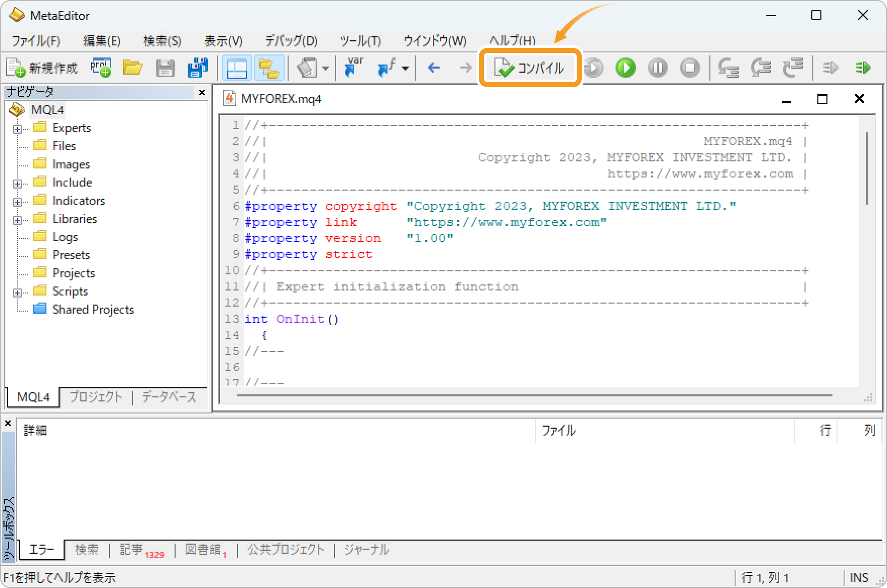Switch to the Journal (ジャーナル) tab

(366, 549)
